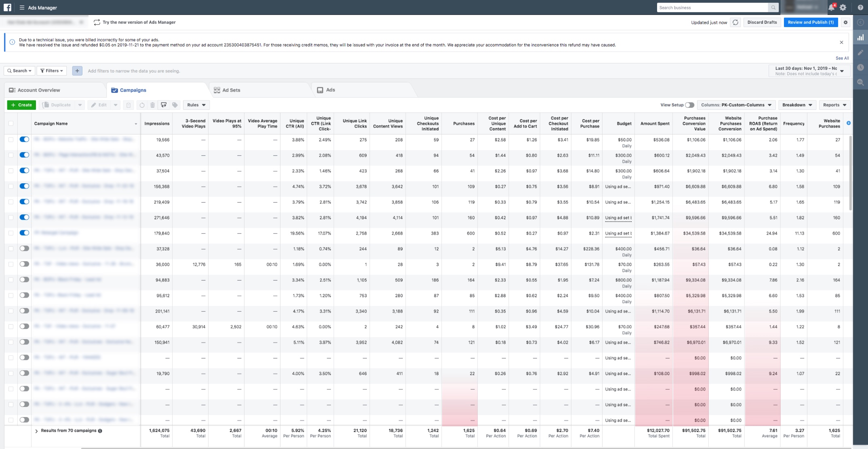Click the trash delete icon
The image size is (868, 449).
pyautogui.click(x=153, y=105)
